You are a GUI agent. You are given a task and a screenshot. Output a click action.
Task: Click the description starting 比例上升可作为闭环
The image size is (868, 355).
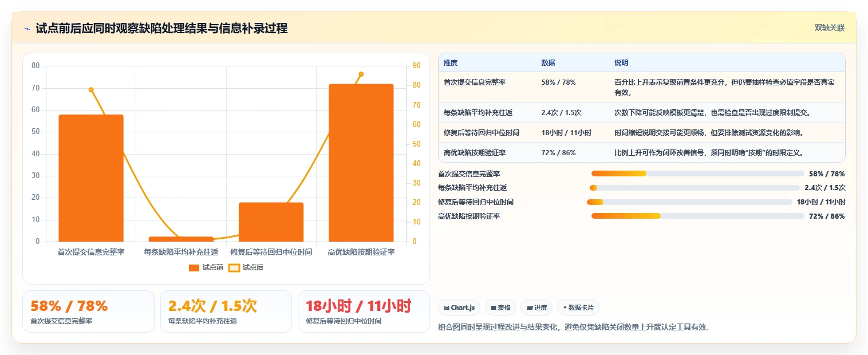point(709,152)
